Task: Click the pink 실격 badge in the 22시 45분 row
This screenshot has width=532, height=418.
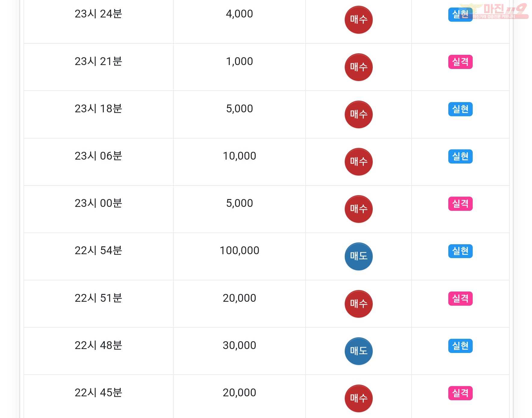Action: (x=460, y=393)
